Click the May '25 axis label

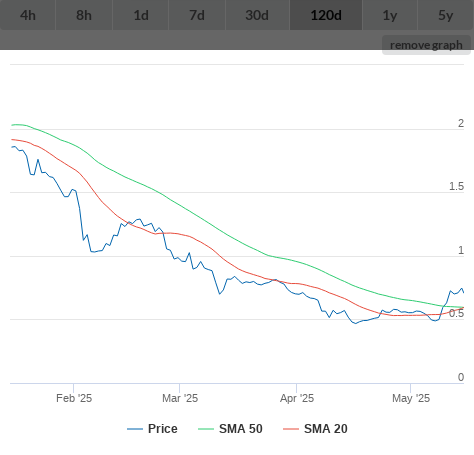[x=411, y=398]
